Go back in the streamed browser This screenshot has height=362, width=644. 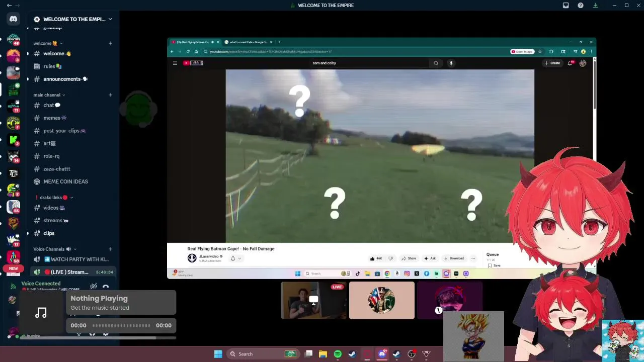(x=172, y=52)
